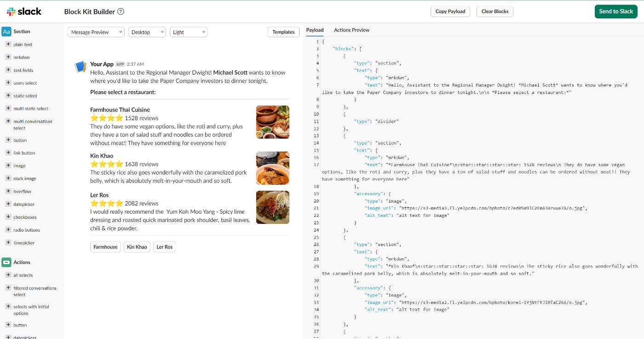This screenshot has height=339, width=644.
Task: Click plus icon beside text fields
Action: (8, 70)
